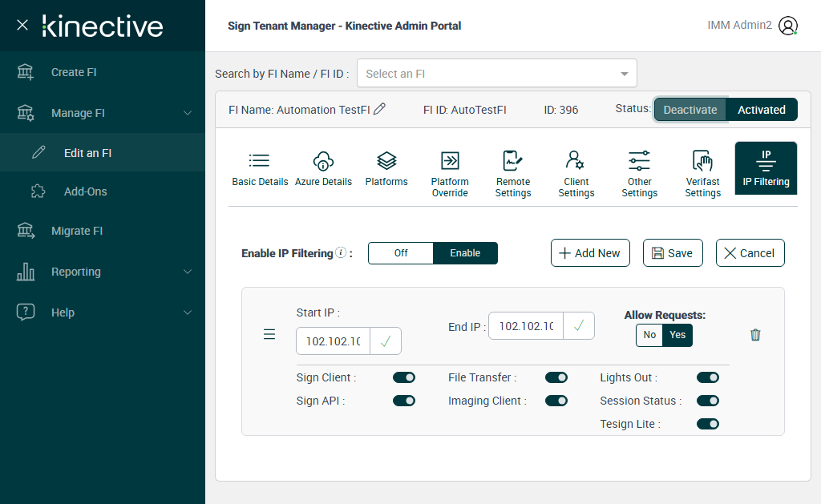Open the user profile avatar icon
The image size is (821, 504).
pyautogui.click(x=788, y=26)
